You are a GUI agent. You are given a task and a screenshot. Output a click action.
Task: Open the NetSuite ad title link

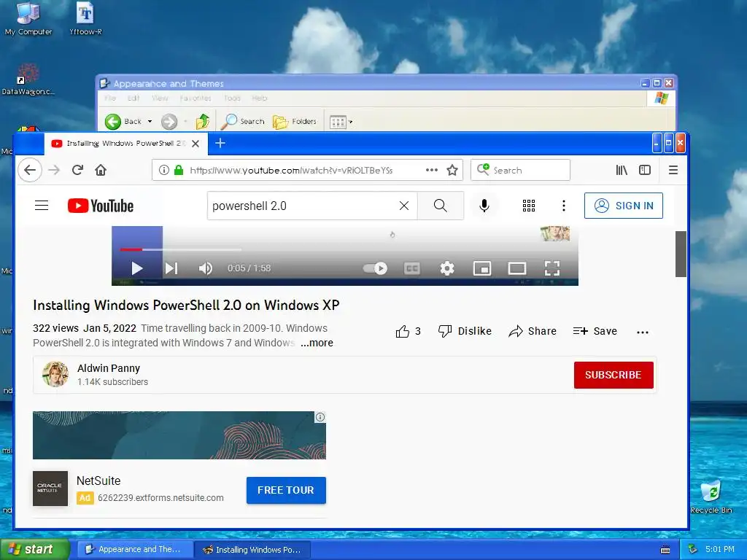[98, 481]
